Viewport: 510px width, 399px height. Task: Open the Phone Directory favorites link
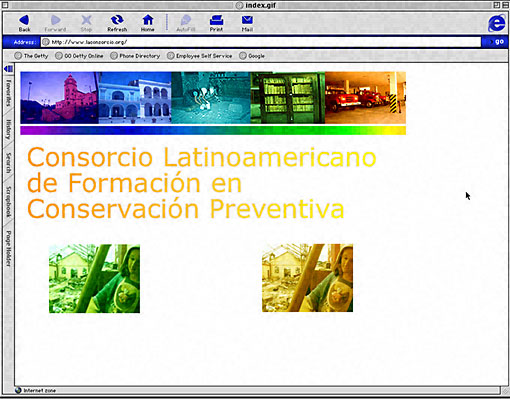[x=135, y=56]
